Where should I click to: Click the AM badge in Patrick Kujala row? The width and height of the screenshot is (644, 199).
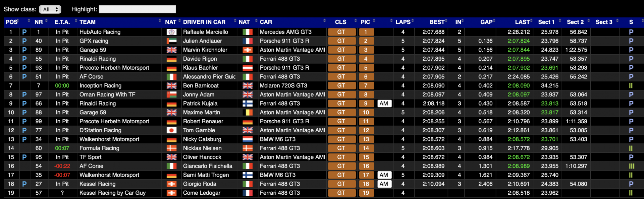[384, 104]
